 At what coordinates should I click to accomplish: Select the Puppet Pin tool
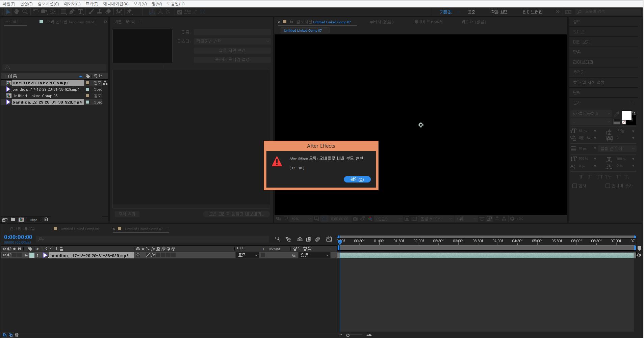[129, 12]
